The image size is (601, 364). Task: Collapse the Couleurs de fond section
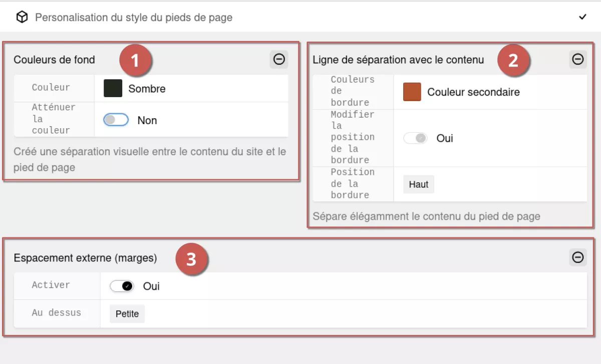(x=279, y=59)
